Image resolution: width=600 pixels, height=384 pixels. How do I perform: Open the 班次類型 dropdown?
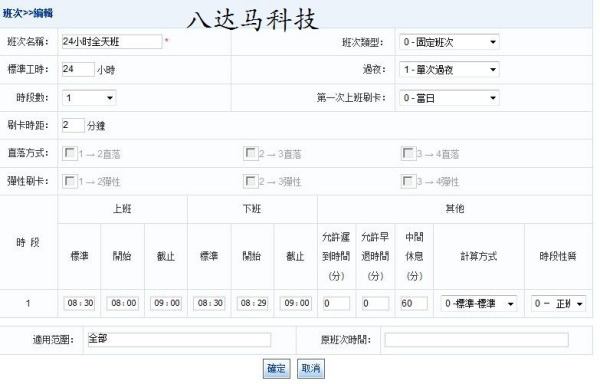coord(449,42)
